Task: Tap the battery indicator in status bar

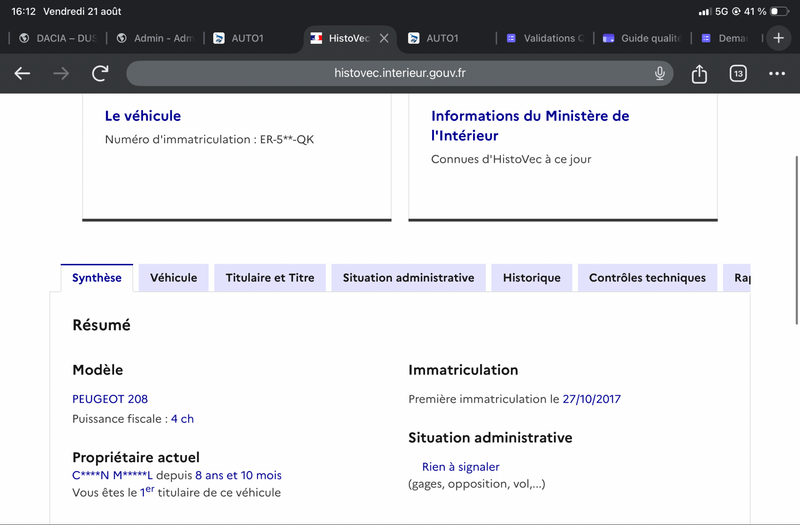Action: (779, 11)
